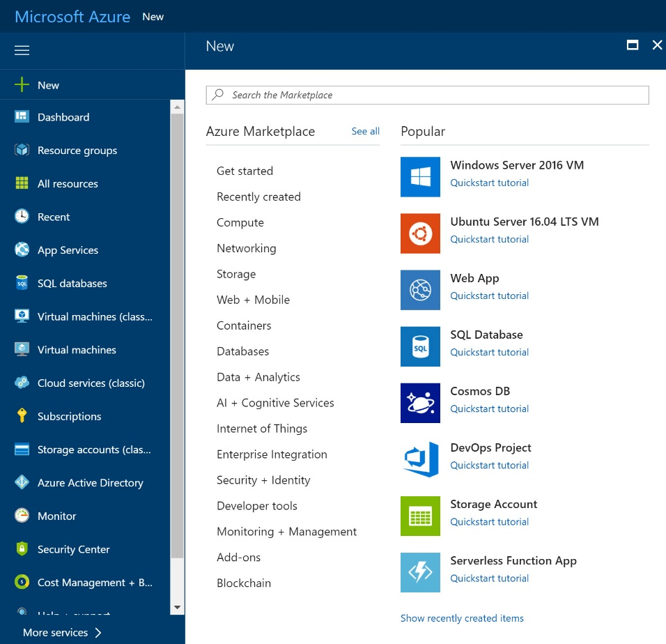Open the SQL databases icon
This screenshot has width=666, height=644.
[x=22, y=282]
